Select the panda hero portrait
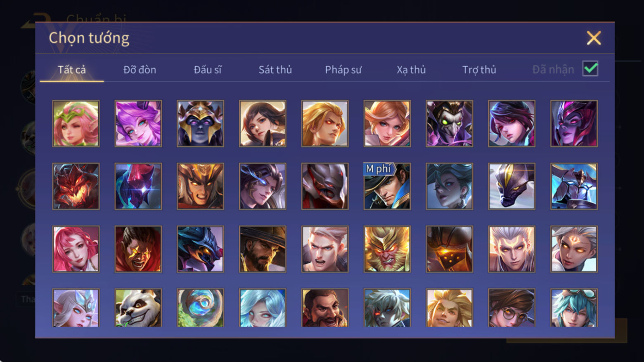The image size is (644, 362). (138, 308)
